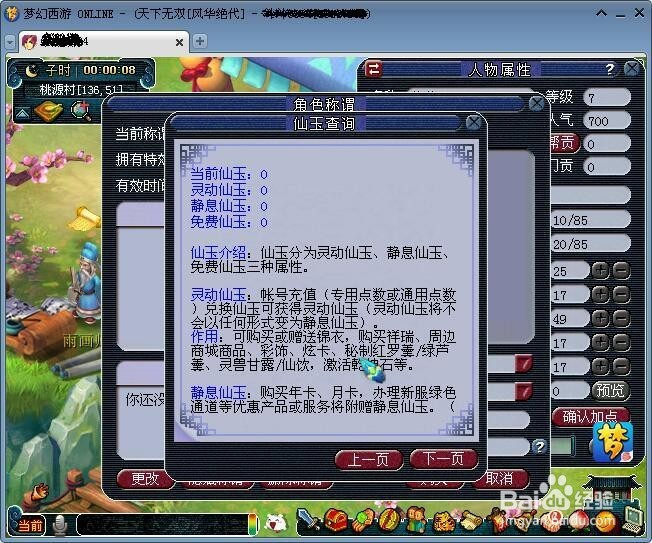Click the blue question mark help icon
This screenshot has width=652, height=543.
tap(539, 447)
